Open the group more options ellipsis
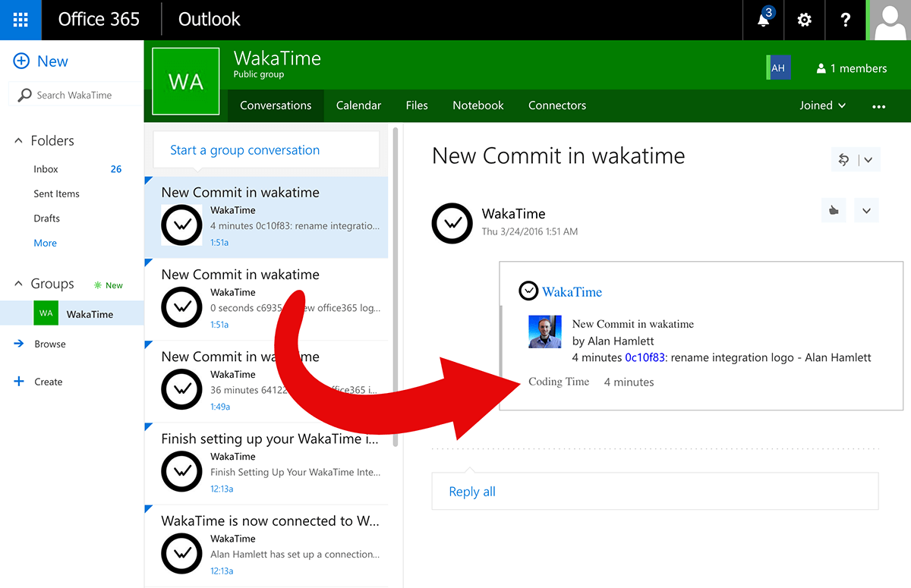Viewport: 911px width, 588px height. [879, 106]
